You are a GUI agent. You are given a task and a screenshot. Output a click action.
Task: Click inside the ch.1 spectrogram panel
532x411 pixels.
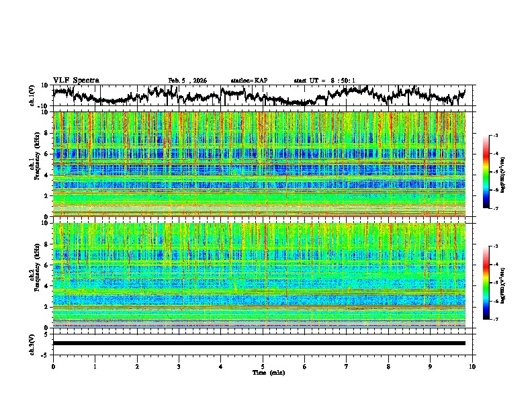(x=259, y=164)
